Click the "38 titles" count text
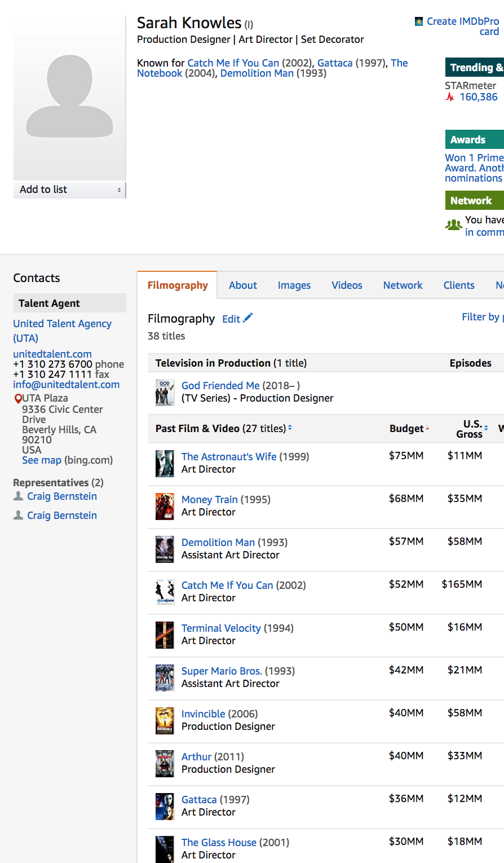Image resolution: width=504 pixels, height=863 pixels. click(x=166, y=336)
